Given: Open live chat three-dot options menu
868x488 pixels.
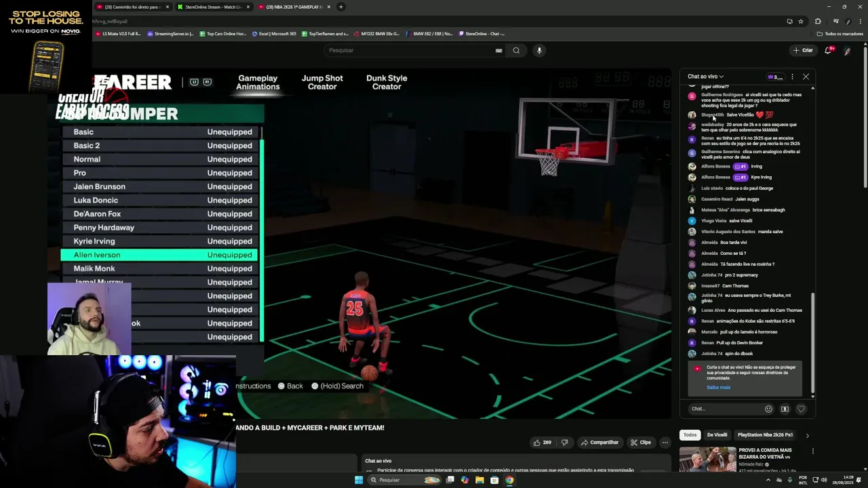Looking at the screenshot, I should [x=792, y=77].
